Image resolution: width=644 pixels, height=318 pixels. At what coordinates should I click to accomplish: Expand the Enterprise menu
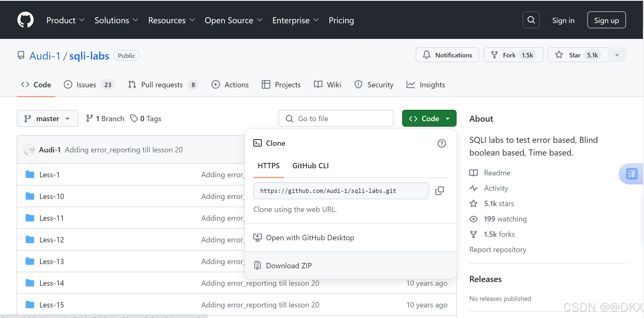[x=295, y=20]
